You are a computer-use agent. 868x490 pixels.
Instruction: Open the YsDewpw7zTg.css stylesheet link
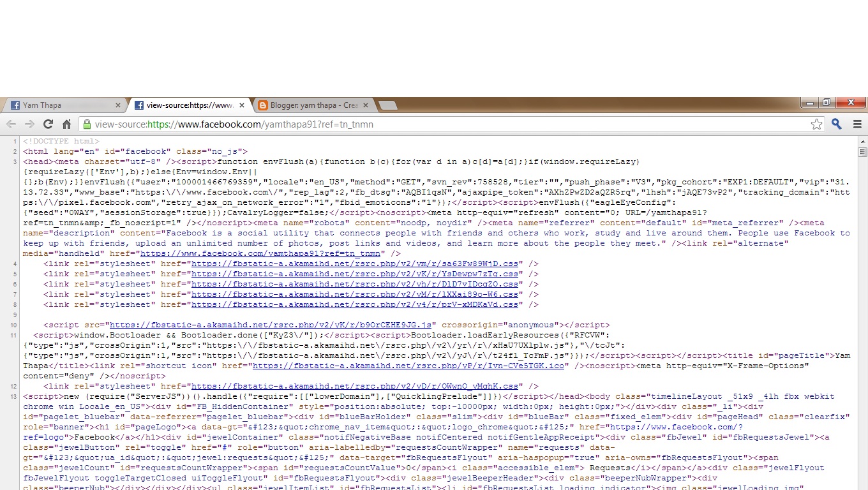click(355, 274)
